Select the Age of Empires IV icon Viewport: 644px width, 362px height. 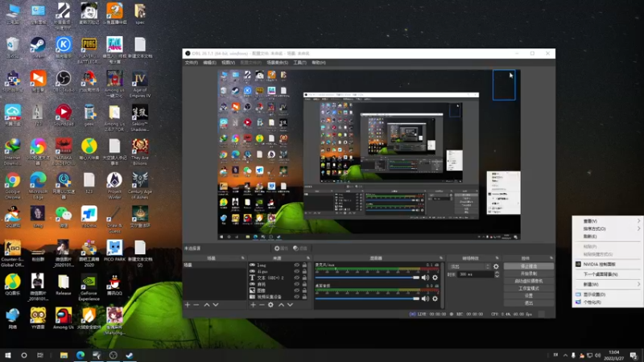(x=140, y=84)
